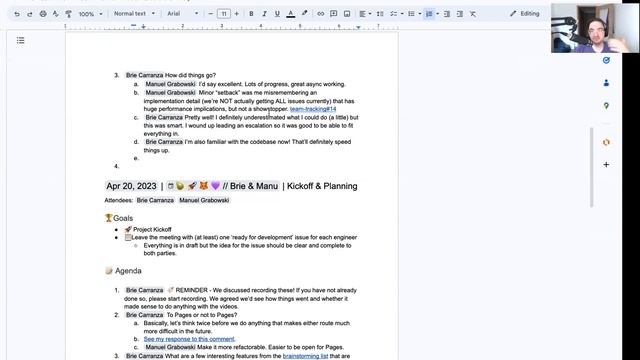This screenshot has width=640, height=360.
Task: Expand the checklist options arrow
Action: pos(402,14)
